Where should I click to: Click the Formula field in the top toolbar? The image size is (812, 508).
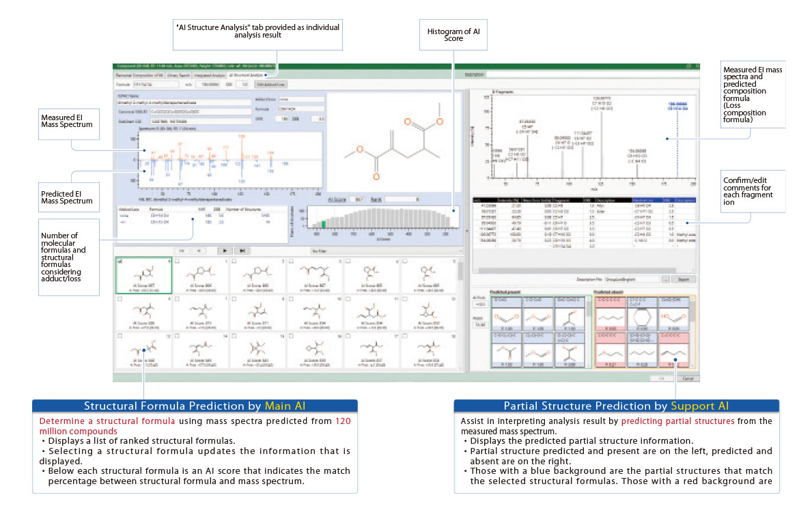(x=155, y=85)
